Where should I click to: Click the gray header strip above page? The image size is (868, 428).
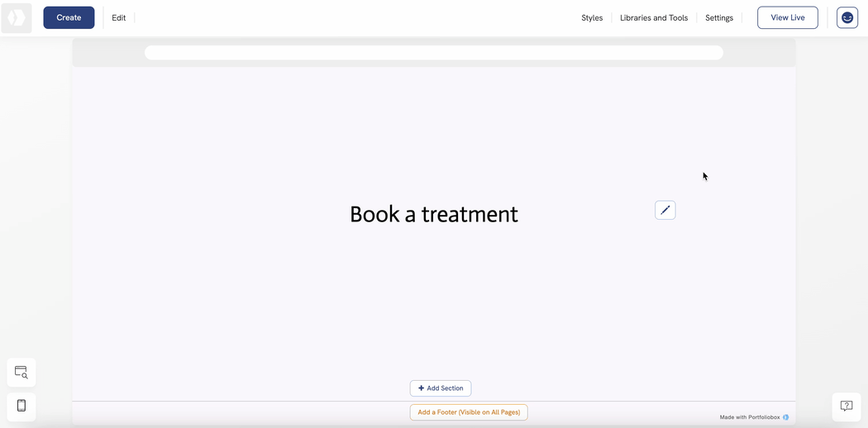coord(107,53)
